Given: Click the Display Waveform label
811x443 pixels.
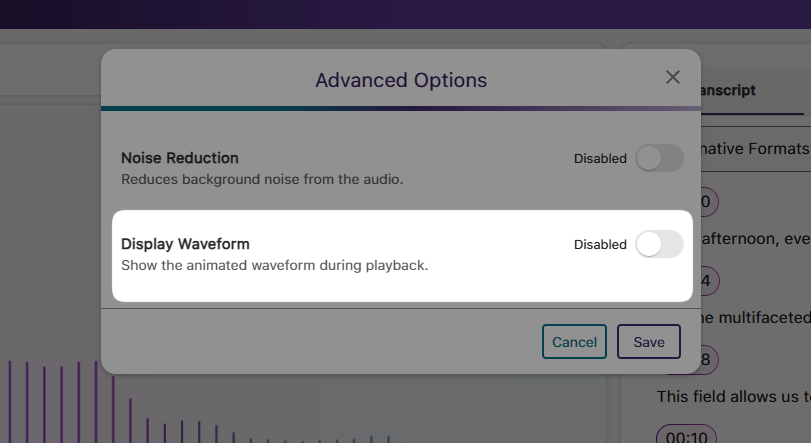Looking at the screenshot, I should pyautogui.click(x=185, y=243).
